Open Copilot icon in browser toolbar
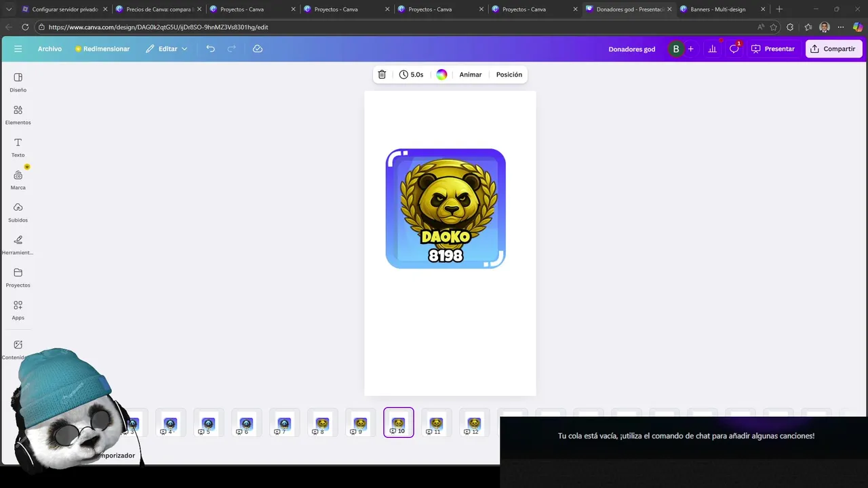The image size is (868, 488). pos(858,27)
